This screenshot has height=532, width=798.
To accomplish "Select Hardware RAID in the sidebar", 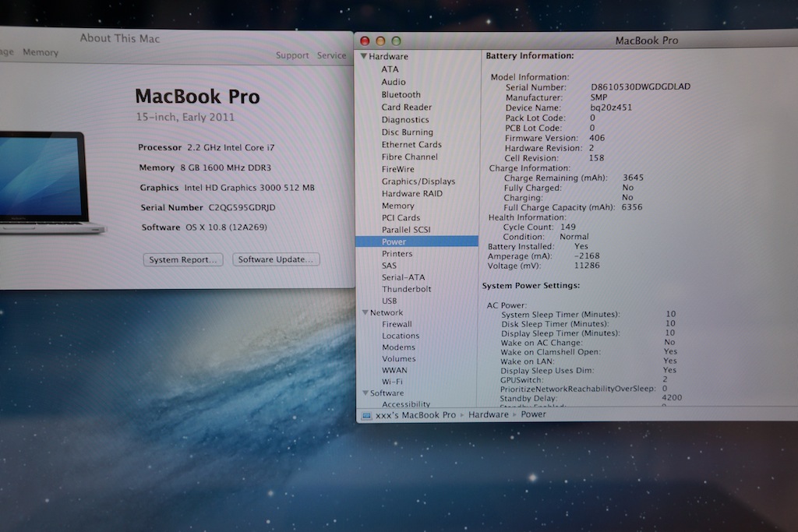I will click(412, 193).
